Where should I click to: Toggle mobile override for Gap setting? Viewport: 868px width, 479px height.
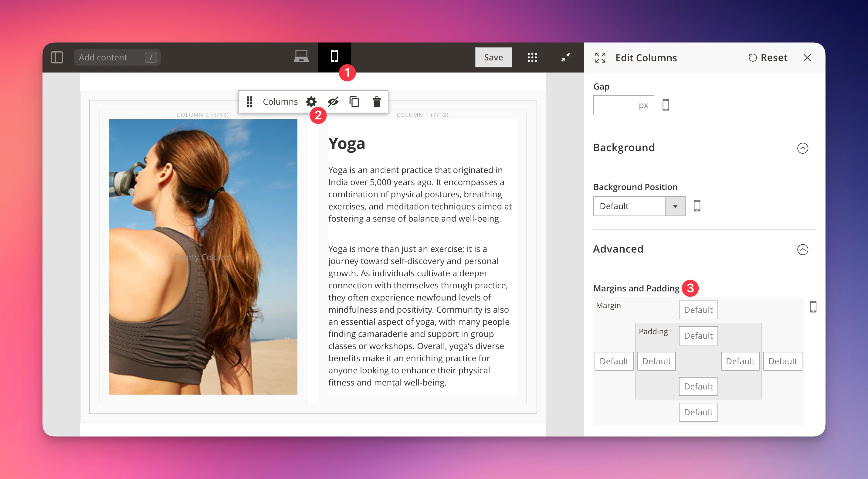666,105
